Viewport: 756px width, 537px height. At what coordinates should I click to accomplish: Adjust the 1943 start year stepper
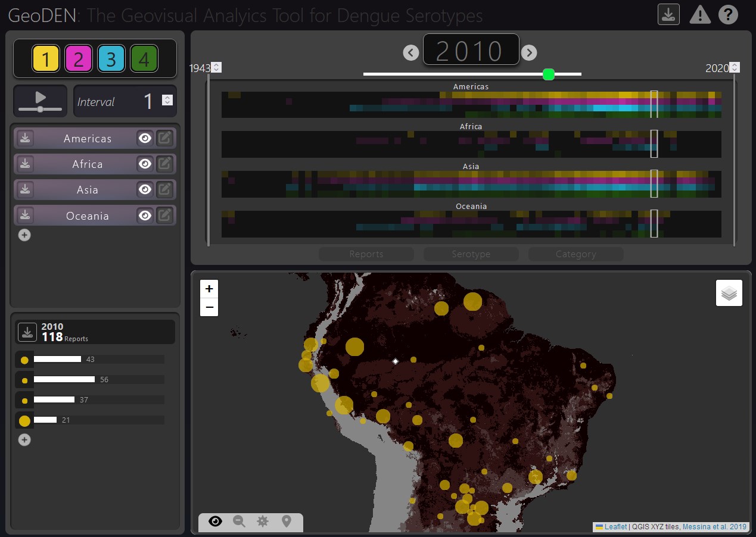[x=217, y=68]
